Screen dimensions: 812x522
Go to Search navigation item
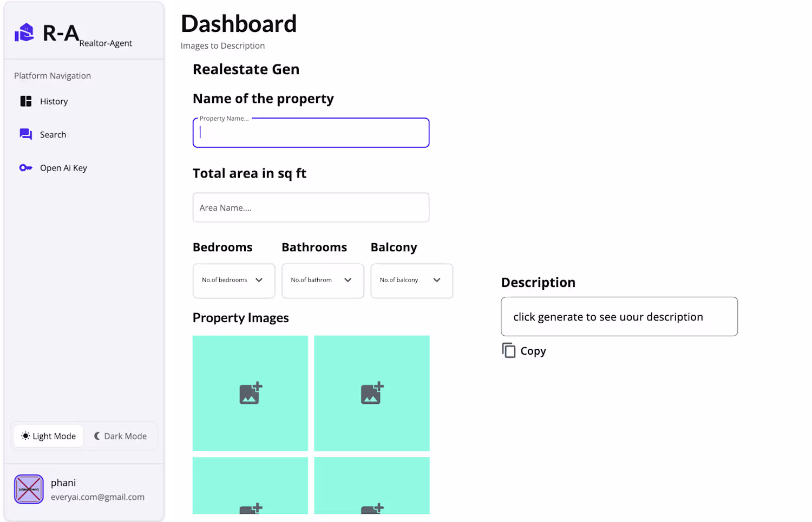[x=53, y=134]
